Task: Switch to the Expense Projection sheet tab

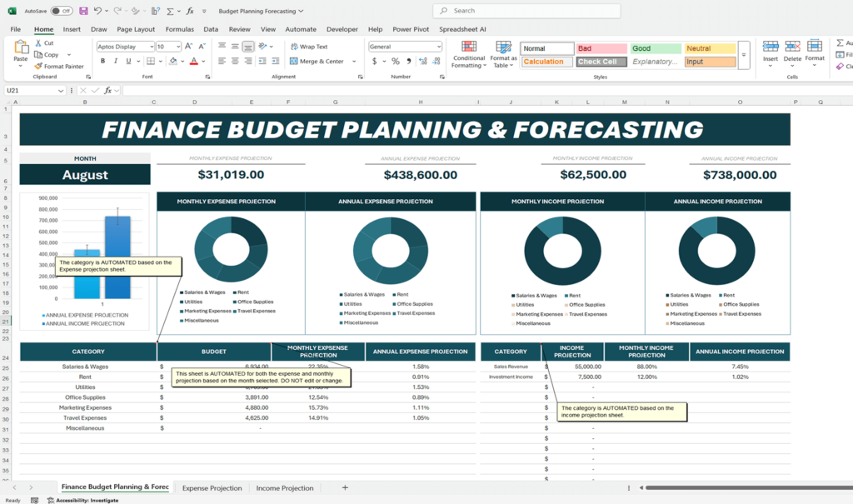Action: 212,488
